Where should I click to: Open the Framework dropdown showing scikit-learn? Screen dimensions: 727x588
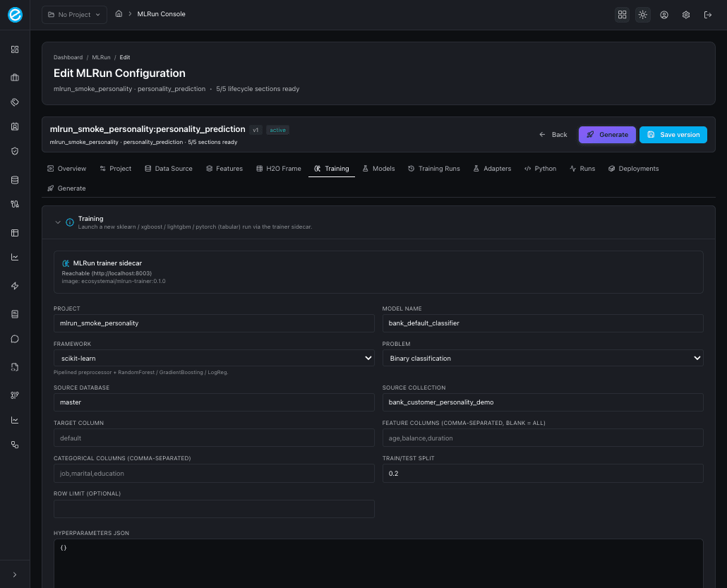coord(214,358)
